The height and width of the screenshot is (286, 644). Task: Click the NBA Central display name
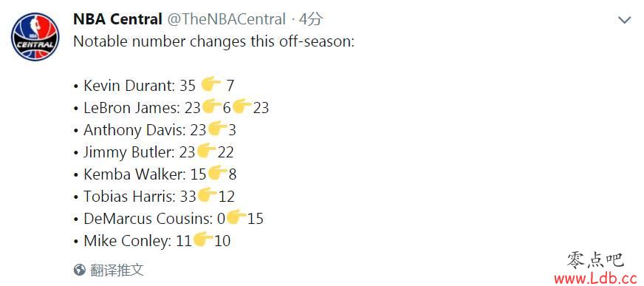pyautogui.click(x=117, y=19)
